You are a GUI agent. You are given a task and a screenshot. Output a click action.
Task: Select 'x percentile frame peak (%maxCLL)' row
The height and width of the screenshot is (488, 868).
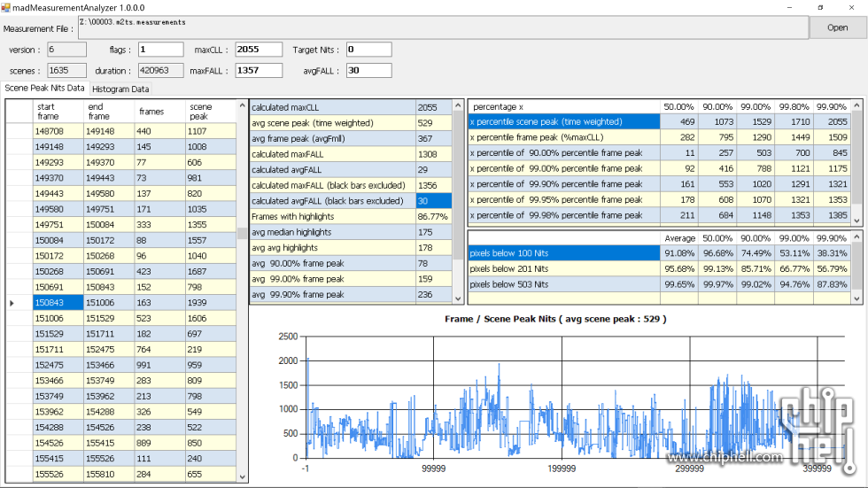pyautogui.click(x=563, y=137)
